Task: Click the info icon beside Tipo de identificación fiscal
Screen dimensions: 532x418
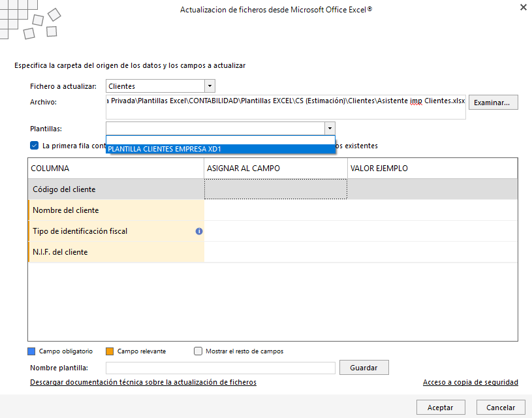Action: coord(199,231)
